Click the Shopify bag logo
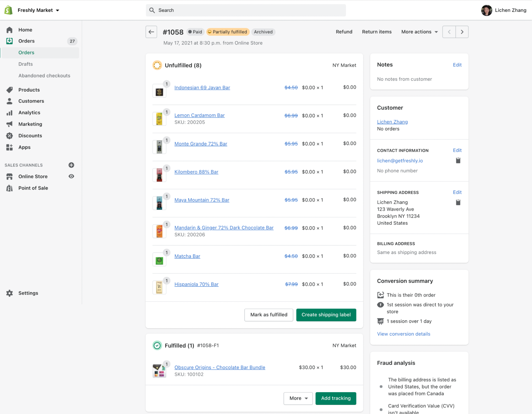Viewport: 532px width, 414px height. [9, 10]
